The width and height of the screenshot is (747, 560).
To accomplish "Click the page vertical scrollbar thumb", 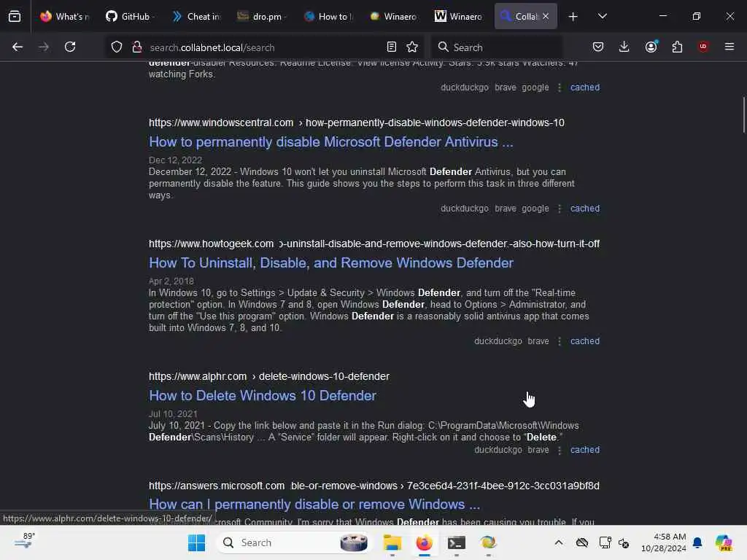I will [x=743, y=115].
